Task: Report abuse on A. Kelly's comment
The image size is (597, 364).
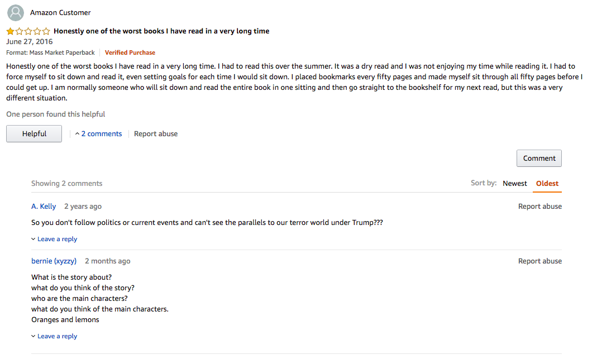Action: pyautogui.click(x=539, y=207)
